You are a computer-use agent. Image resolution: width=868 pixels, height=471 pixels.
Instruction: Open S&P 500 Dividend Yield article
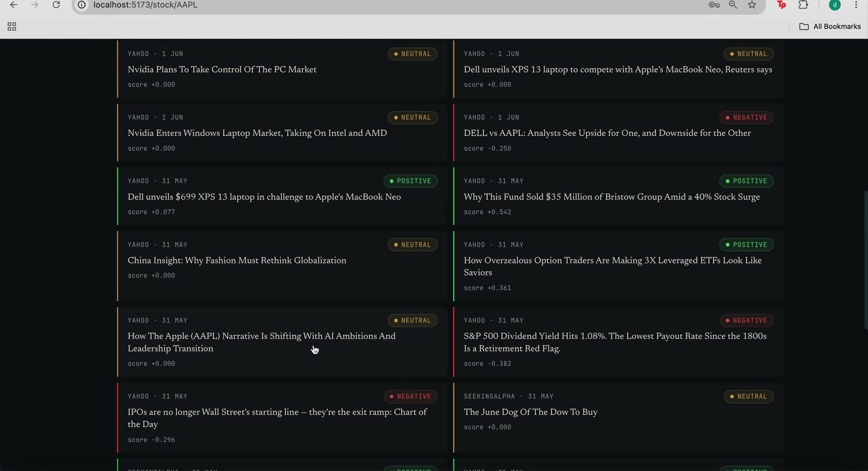(x=615, y=342)
